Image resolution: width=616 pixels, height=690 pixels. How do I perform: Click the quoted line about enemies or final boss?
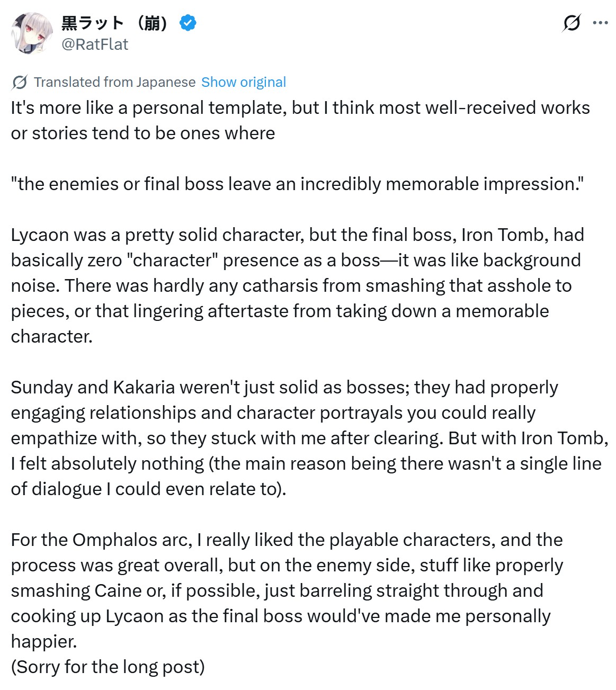pos(297,184)
